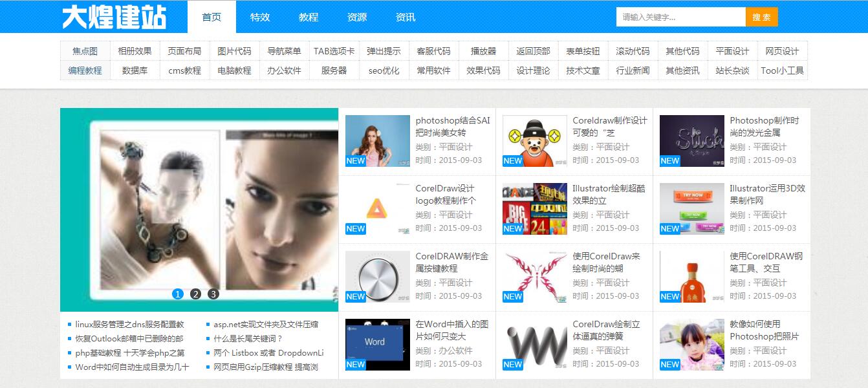Open the 资源 navigation tab
This screenshot has height=388, width=868.
357,17
